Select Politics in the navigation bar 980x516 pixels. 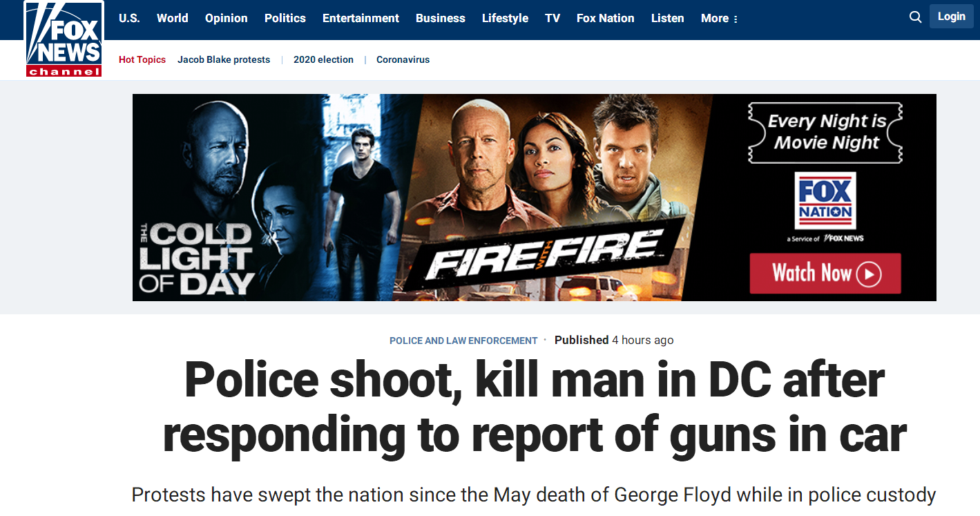click(285, 19)
